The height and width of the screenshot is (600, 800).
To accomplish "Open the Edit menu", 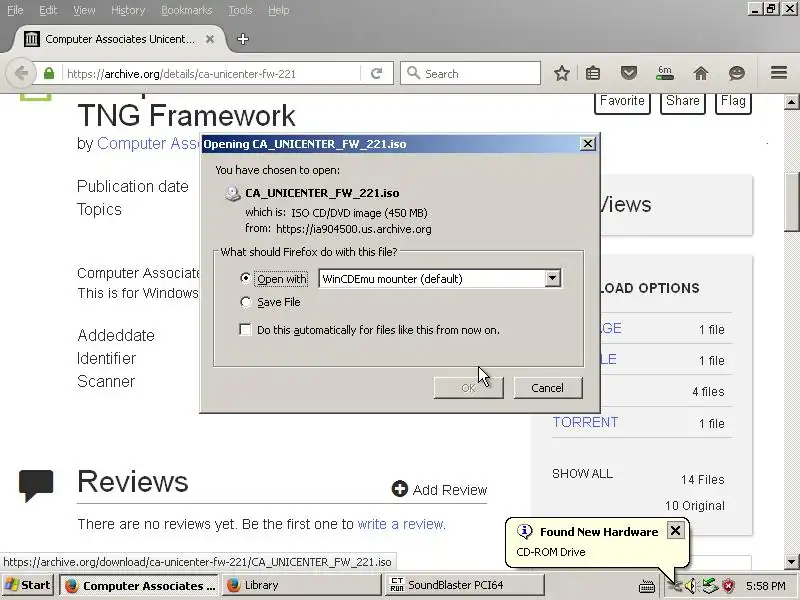I will pyautogui.click(x=48, y=10).
